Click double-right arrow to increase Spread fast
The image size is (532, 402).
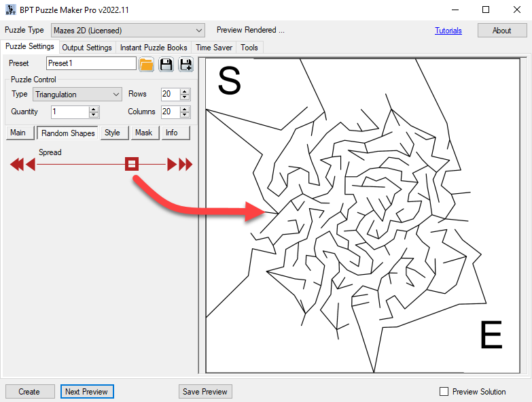(185, 164)
